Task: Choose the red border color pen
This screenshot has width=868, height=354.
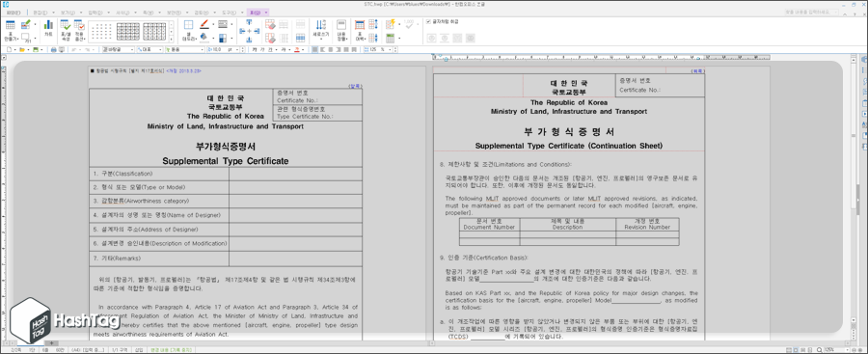Action: pyautogui.click(x=203, y=25)
